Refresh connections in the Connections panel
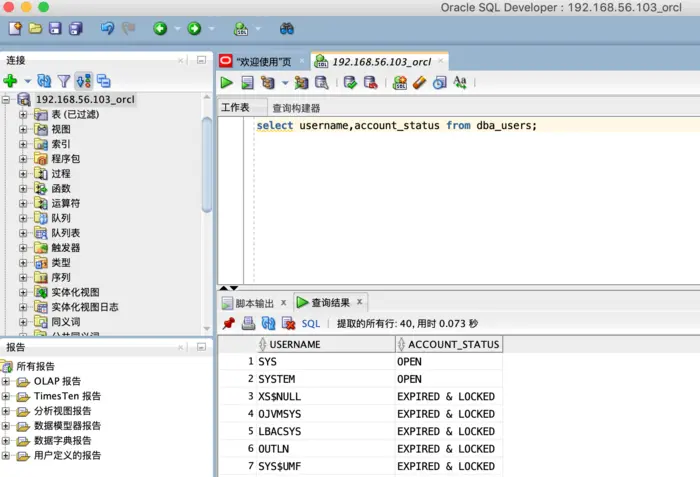This screenshot has width=700, height=477. 44,81
